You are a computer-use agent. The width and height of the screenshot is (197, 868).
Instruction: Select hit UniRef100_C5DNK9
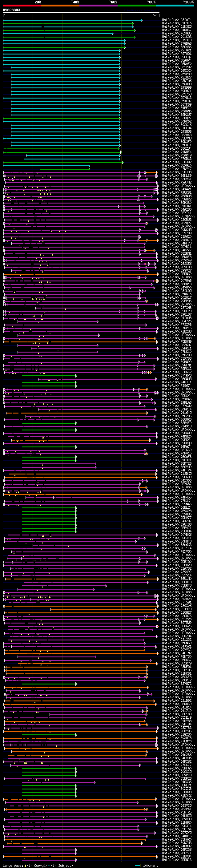tap(176, 274)
